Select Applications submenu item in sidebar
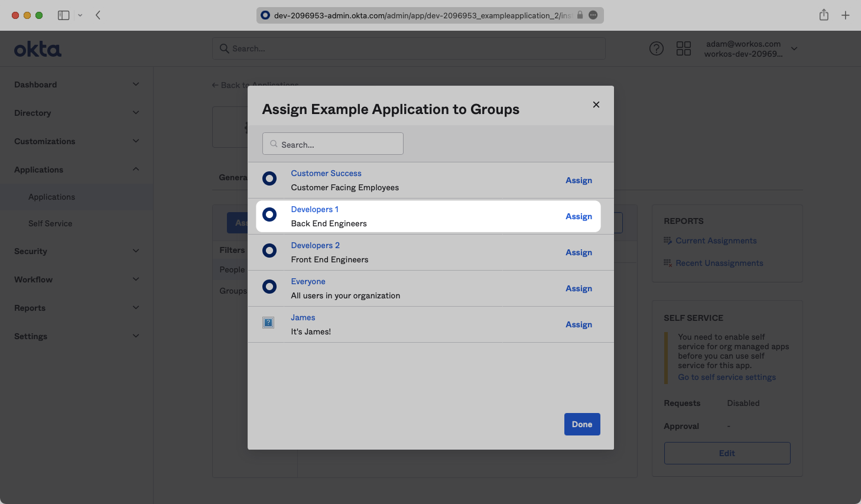 (51, 197)
